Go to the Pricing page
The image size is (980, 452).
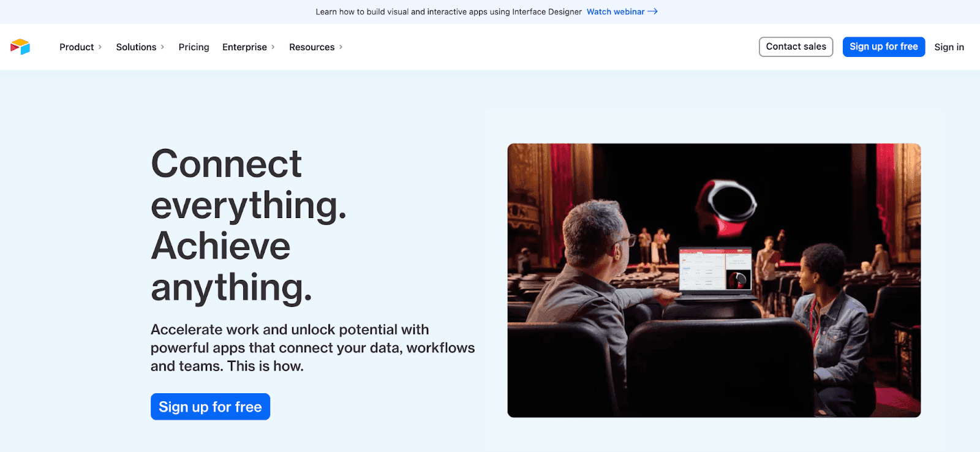(x=194, y=47)
